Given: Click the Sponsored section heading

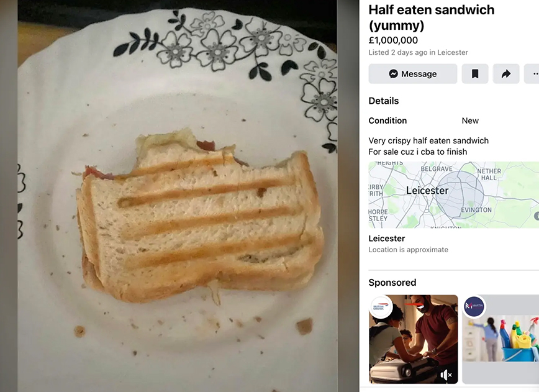Looking at the screenshot, I should pyautogui.click(x=392, y=282).
